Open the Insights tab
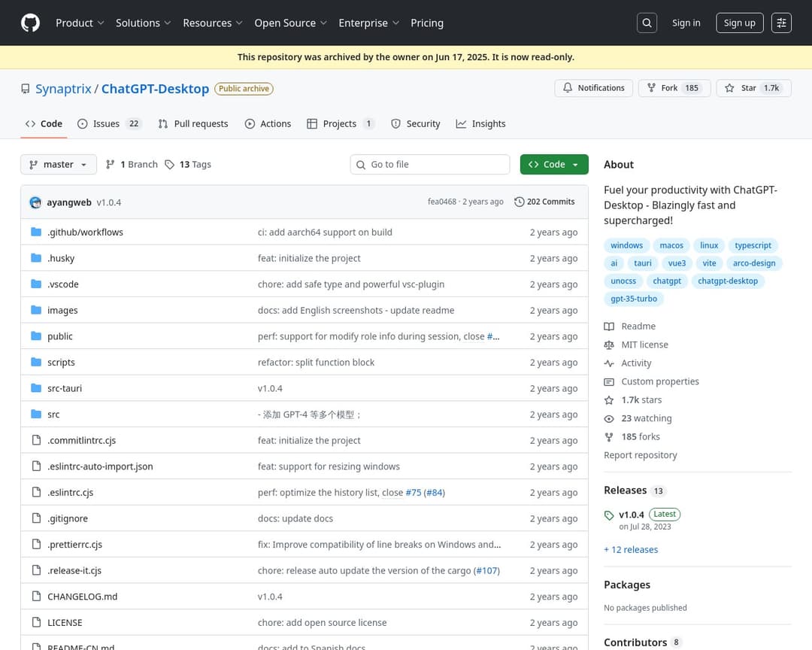 pos(480,123)
